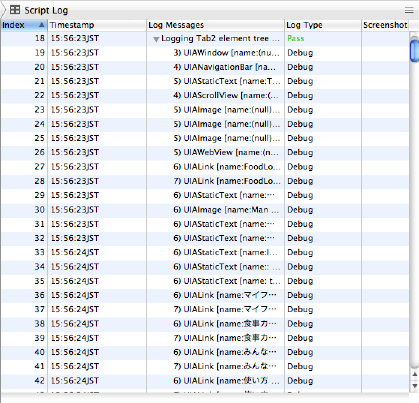The width and height of the screenshot is (419, 403).
Task: Select row 31 UIAStaticText message
Action: 224,224
